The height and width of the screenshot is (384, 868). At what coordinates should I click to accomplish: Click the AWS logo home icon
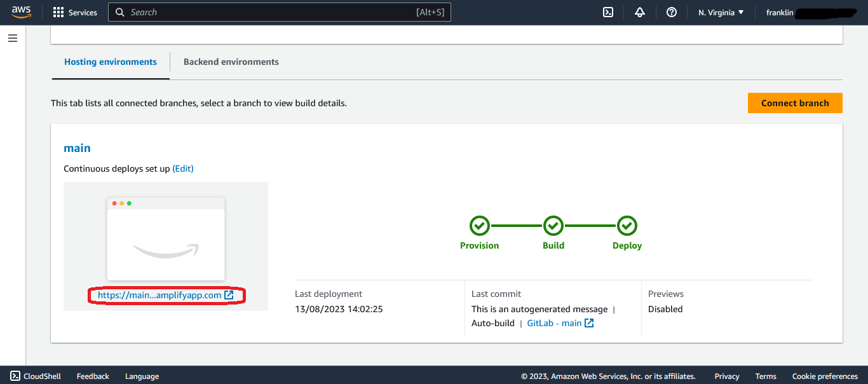tap(21, 12)
